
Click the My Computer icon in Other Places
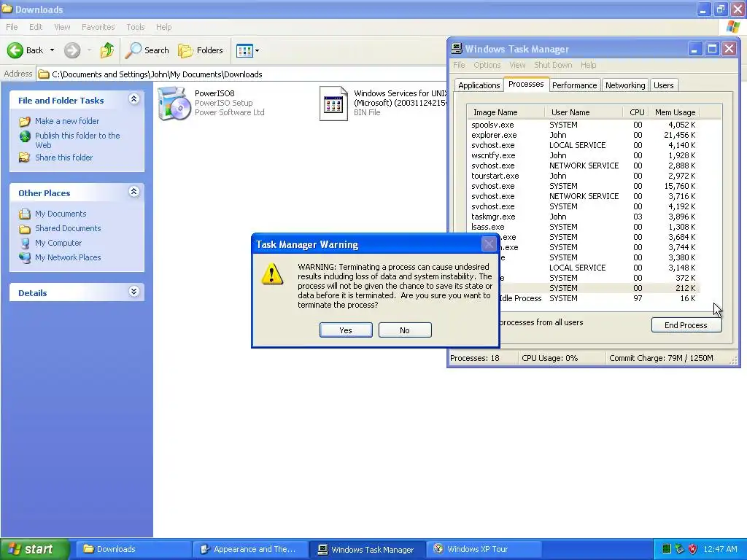click(25, 243)
